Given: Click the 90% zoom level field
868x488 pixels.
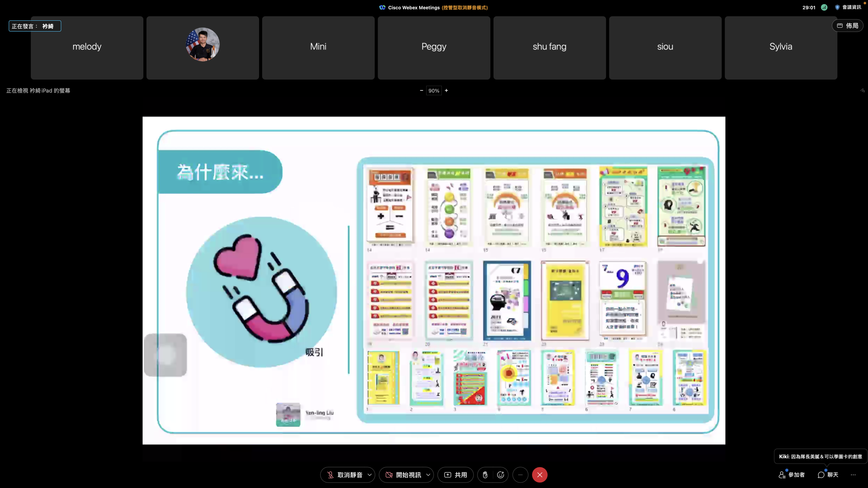Looking at the screenshot, I should [x=434, y=90].
